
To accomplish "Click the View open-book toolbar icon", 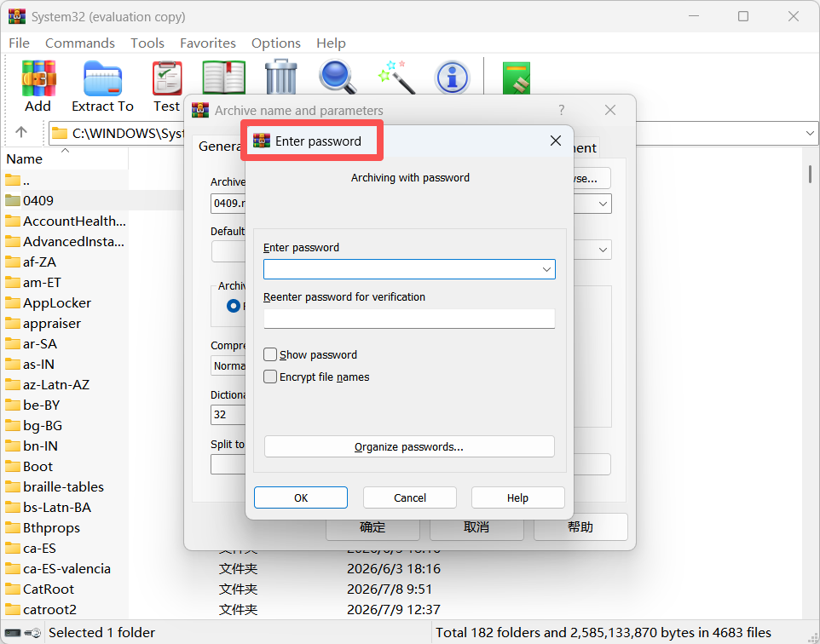I will coord(224,78).
